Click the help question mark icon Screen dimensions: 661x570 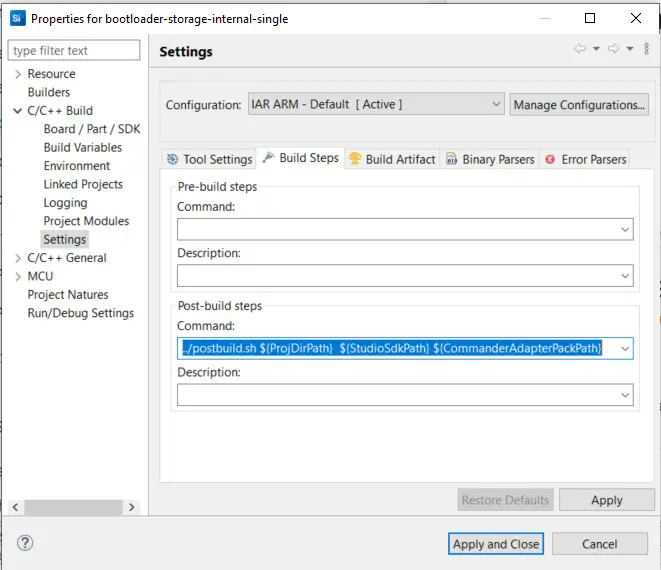(25, 543)
